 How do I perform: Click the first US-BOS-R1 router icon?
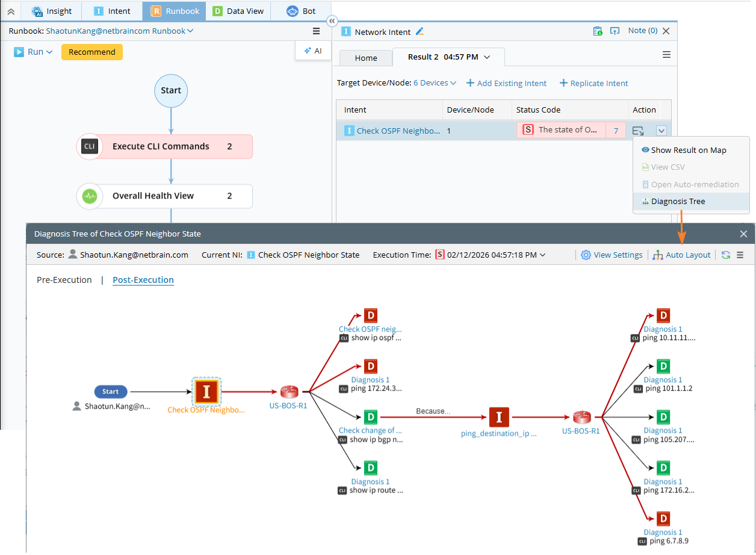click(x=289, y=392)
